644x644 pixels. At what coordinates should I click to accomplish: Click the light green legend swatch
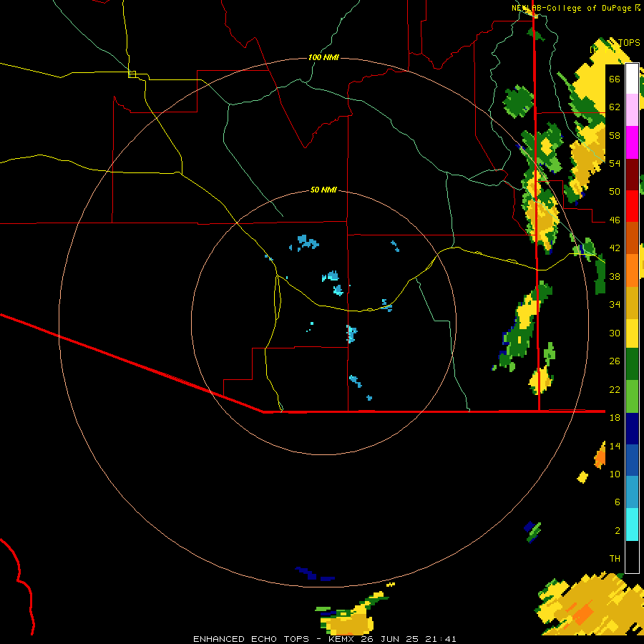632,396
